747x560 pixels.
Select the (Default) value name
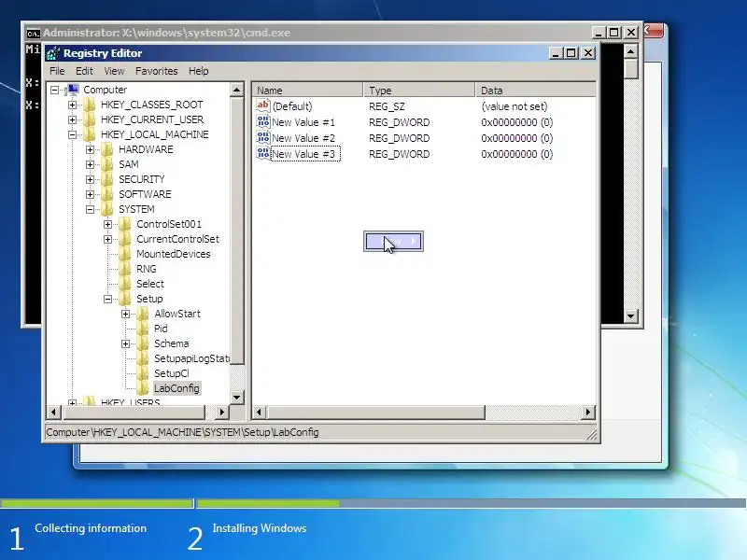(x=292, y=106)
